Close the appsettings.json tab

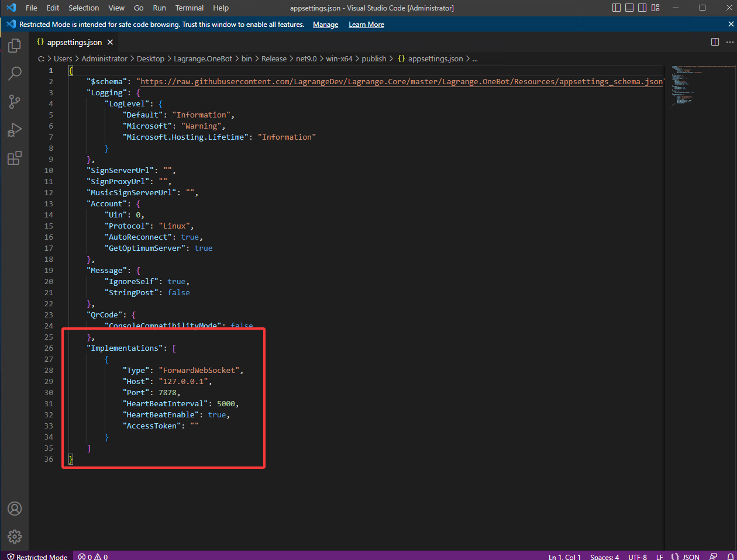tap(110, 42)
